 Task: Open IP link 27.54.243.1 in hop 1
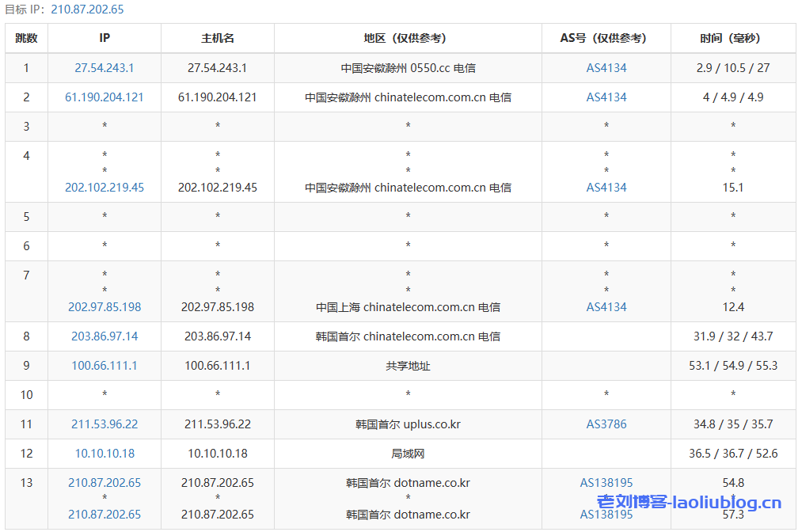104,68
